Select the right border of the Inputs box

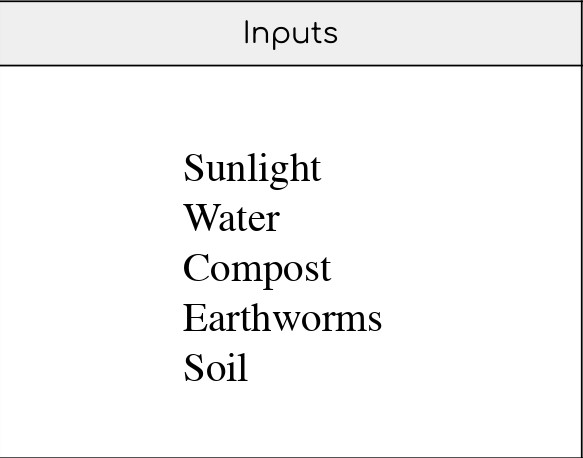point(582,229)
